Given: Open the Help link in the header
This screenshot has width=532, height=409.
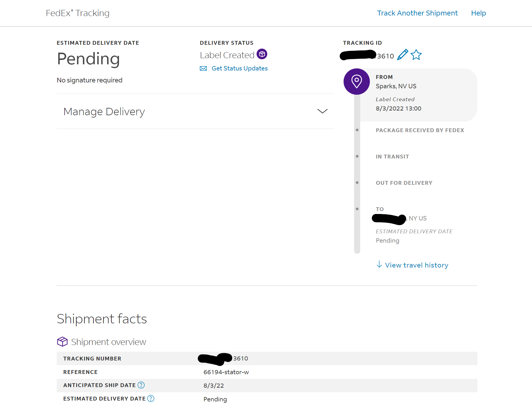Looking at the screenshot, I should [x=478, y=13].
